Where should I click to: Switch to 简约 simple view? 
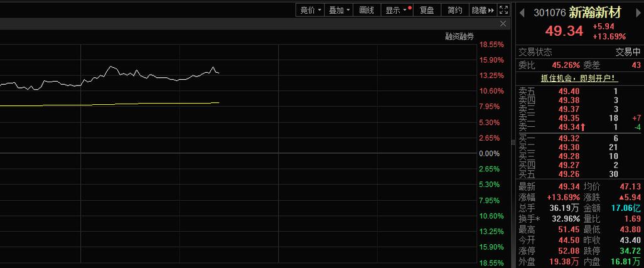coord(454,10)
